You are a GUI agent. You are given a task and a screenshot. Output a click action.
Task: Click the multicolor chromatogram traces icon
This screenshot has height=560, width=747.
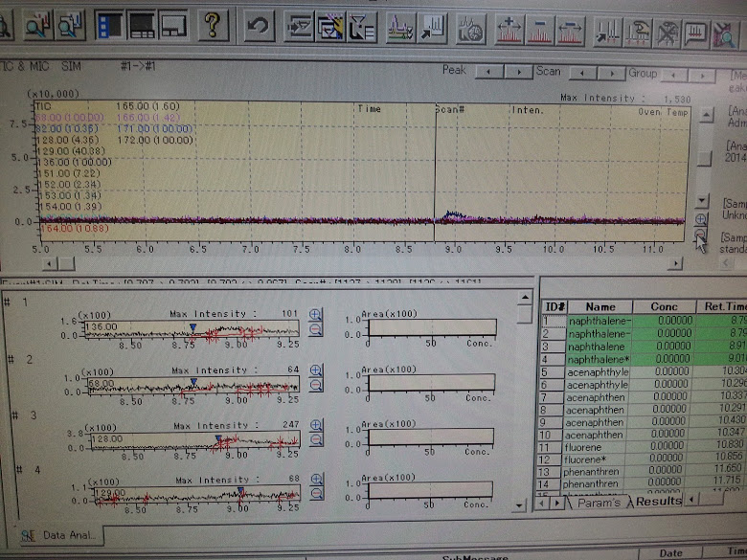(x=400, y=28)
